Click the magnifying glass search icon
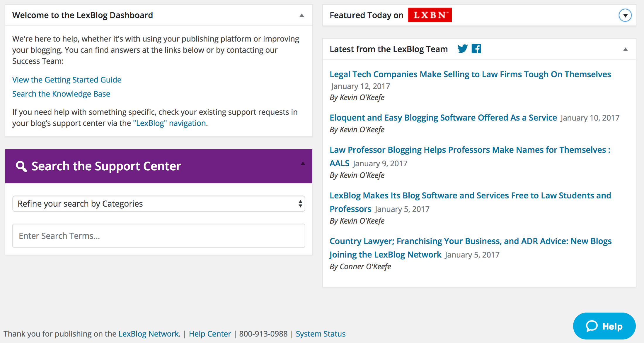 [x=21, y=166]
